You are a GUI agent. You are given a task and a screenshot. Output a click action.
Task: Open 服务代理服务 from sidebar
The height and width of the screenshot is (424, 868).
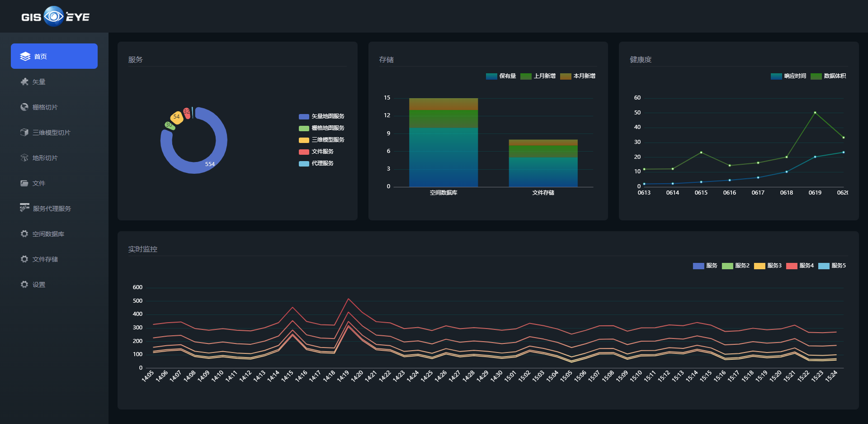coord(54,208)
